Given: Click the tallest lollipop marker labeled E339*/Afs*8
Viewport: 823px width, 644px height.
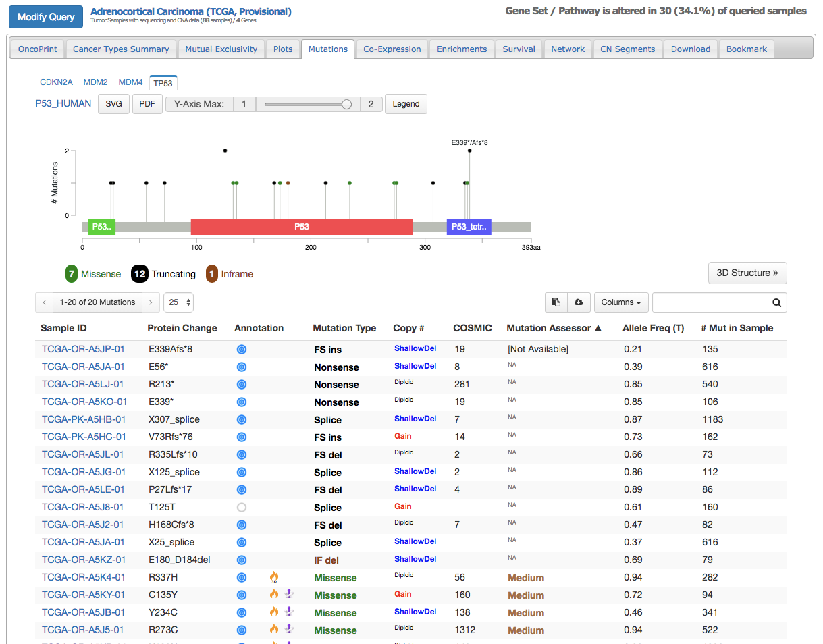Looking at the screenshot, I should point(469,150).
